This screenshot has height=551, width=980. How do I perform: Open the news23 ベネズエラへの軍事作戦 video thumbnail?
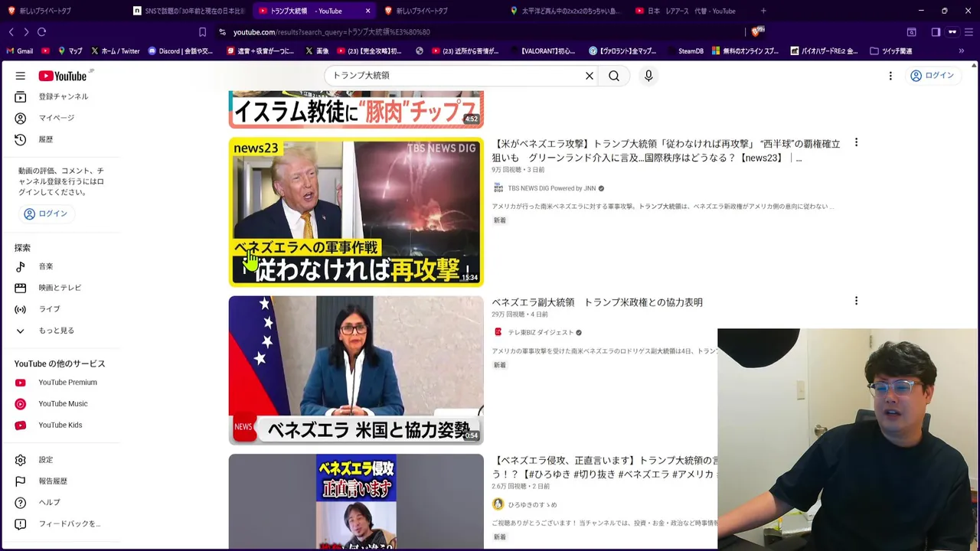coord(356,212)
